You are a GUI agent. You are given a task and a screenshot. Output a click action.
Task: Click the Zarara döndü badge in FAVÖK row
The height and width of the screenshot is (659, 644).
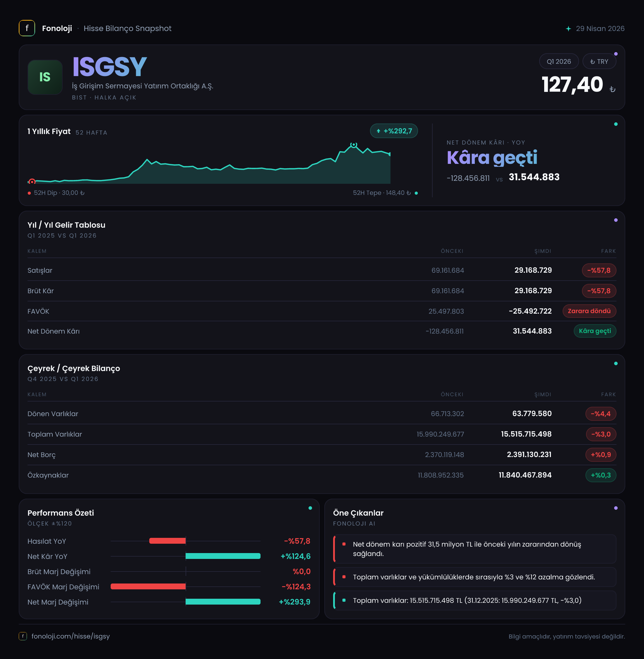tap(589, 311)
